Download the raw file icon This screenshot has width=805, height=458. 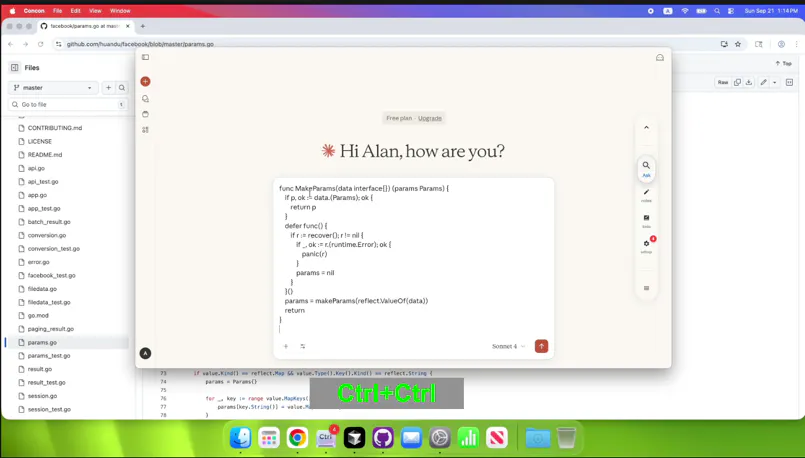(x=749, y=82)
